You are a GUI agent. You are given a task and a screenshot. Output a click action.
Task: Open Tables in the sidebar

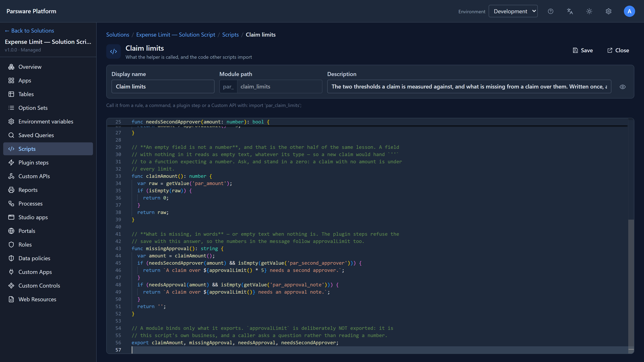[48, 94]
